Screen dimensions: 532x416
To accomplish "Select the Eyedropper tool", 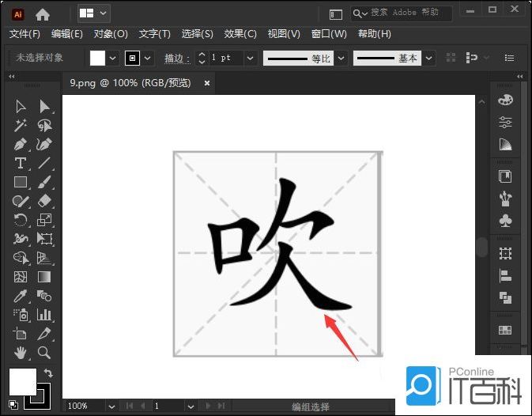I will click(x=21, y=296).
